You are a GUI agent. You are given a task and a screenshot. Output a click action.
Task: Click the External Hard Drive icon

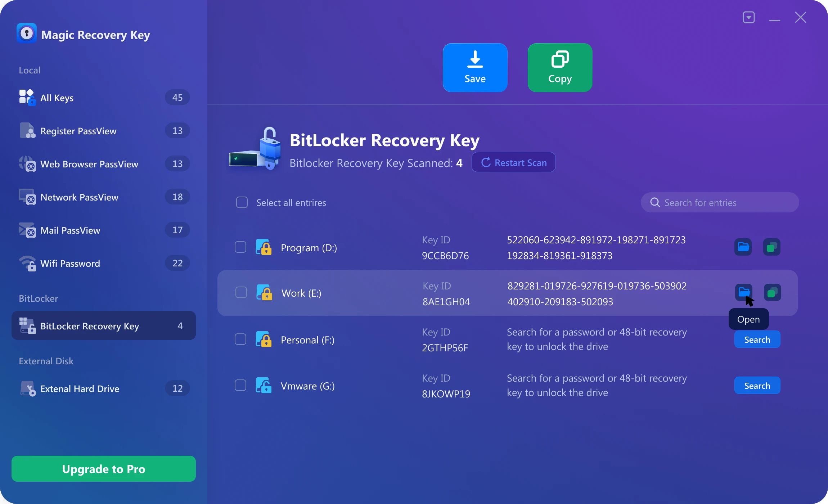click(x=28, y=388)
